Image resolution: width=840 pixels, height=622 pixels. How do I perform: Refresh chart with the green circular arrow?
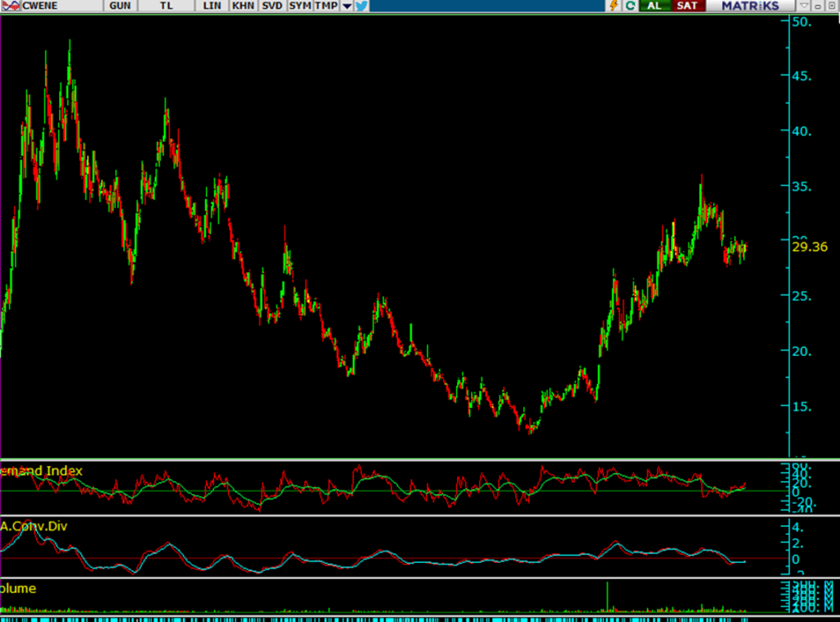tap(630, 6)
